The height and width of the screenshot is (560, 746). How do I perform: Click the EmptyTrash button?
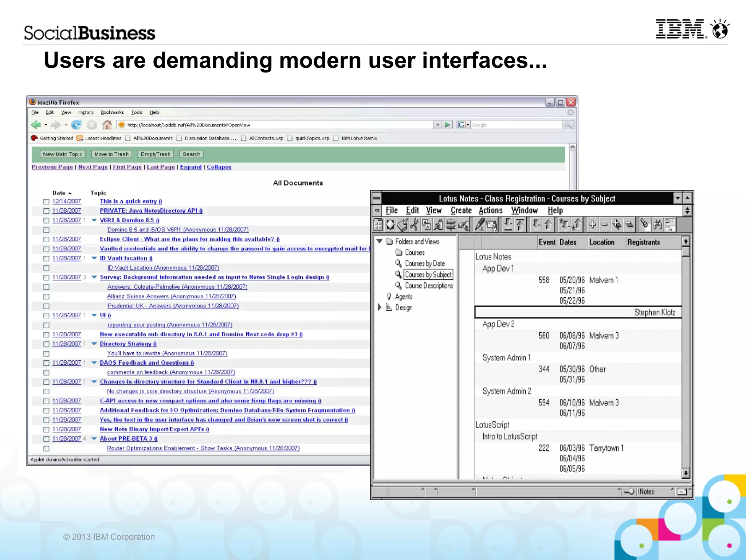coord(156,154)
